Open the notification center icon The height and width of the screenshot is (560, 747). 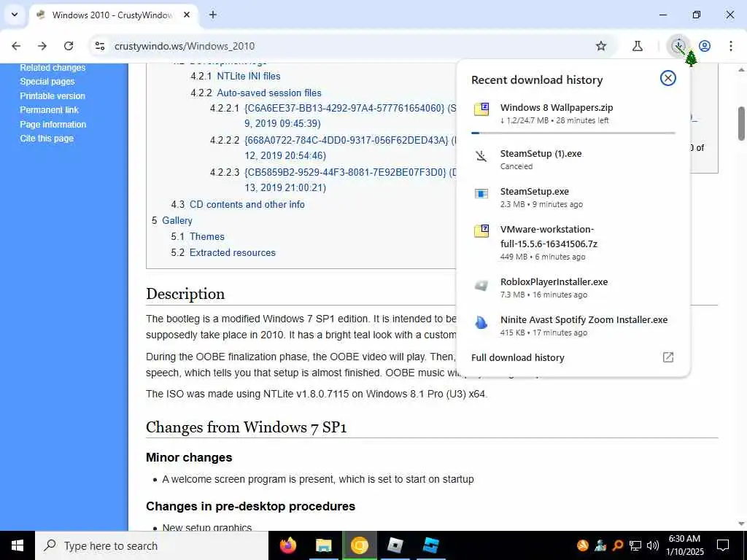pyautogui.click(x=723, y=545)
